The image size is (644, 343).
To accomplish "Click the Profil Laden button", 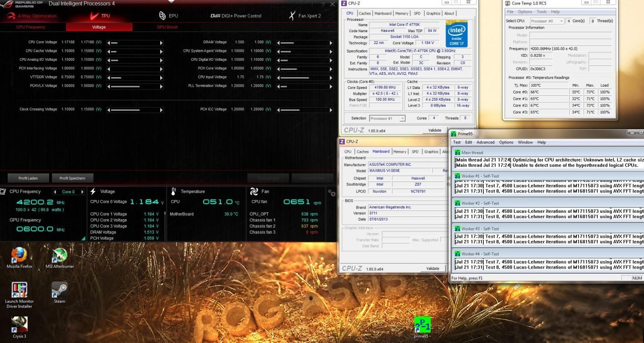I will pyautogui.click(x=29, y=178).
